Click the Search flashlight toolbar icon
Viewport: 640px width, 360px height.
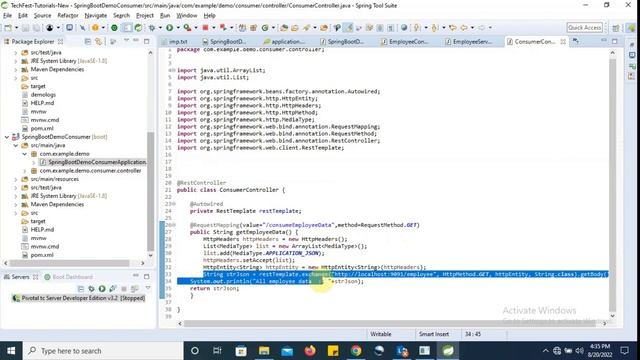[x=306, y=28]
